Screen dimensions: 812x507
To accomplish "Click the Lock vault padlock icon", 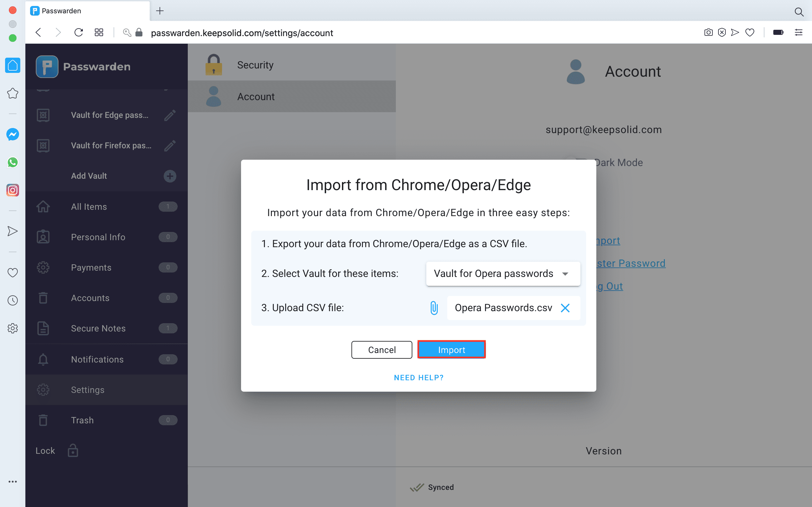I will pos(73,450).
